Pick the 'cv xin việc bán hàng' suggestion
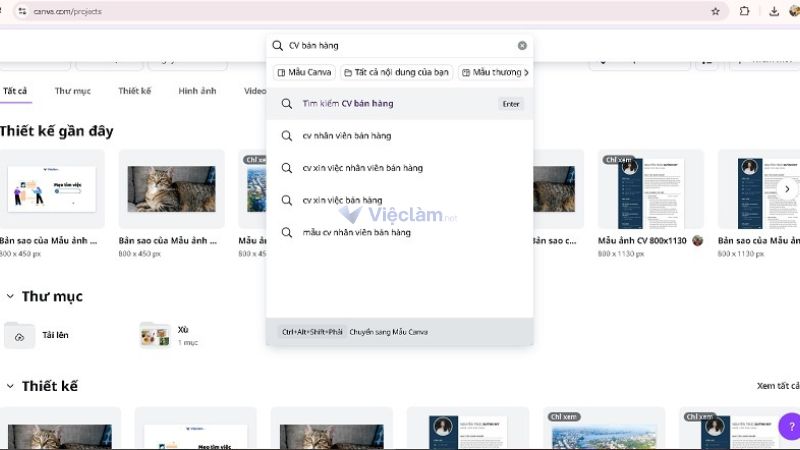 click(x=399, y=200)
